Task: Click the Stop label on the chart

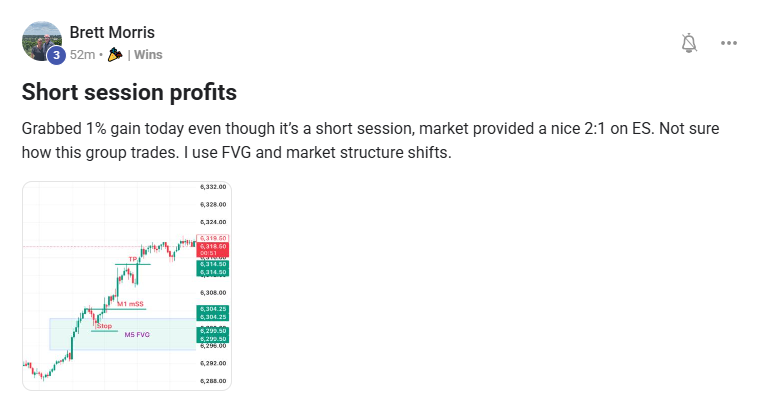Action: (x=104, y=326)
